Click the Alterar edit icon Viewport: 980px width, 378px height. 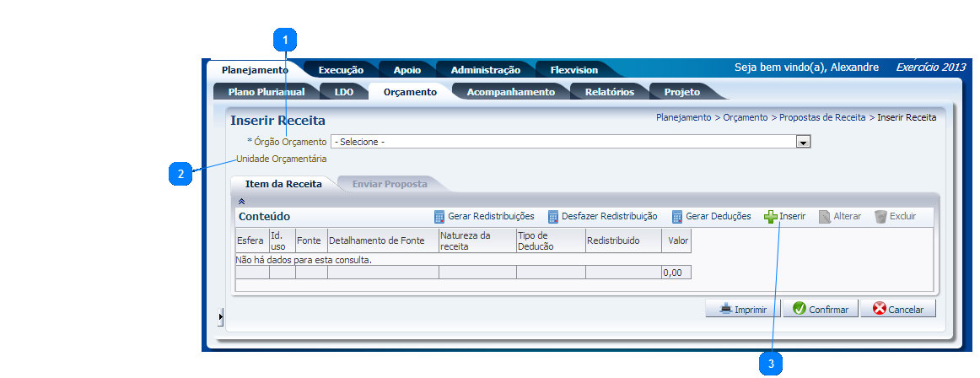click(x=825, y=217)
